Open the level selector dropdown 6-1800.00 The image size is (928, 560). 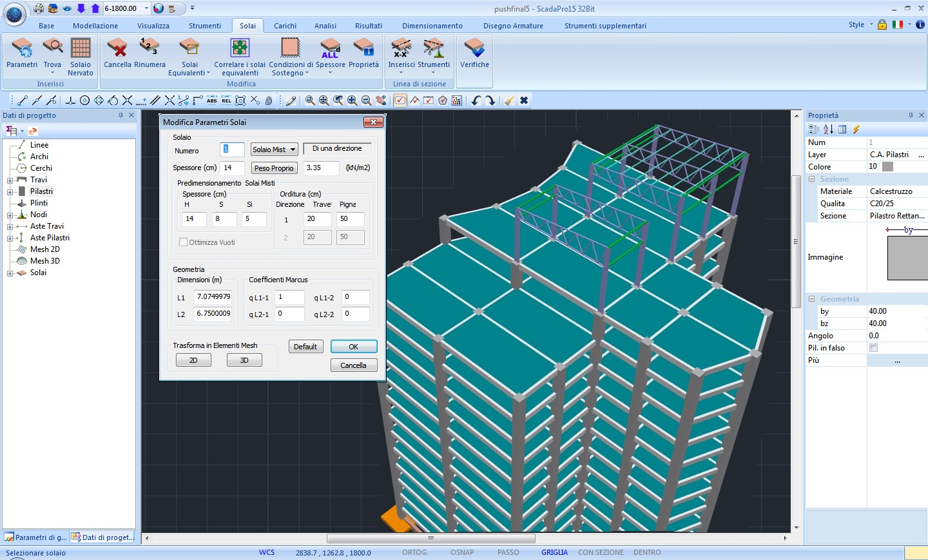pyautogui.click(x=146, y=8)
